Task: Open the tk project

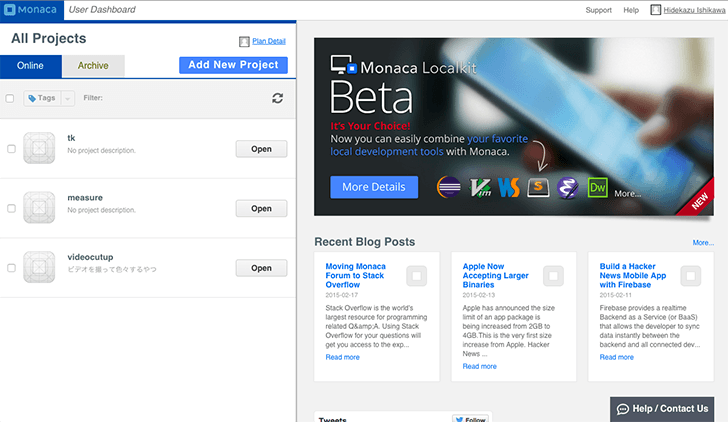Action: click(261, 149)
